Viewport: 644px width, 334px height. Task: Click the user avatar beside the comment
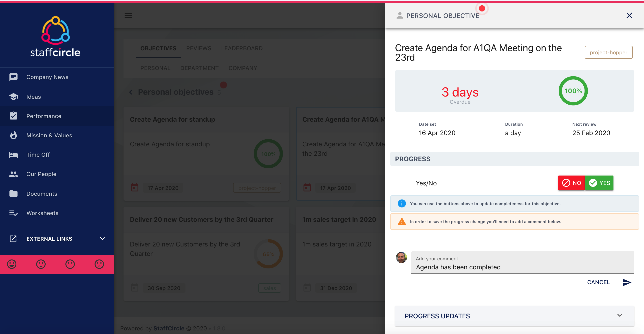pyautogui.click(x=401, y=257)
